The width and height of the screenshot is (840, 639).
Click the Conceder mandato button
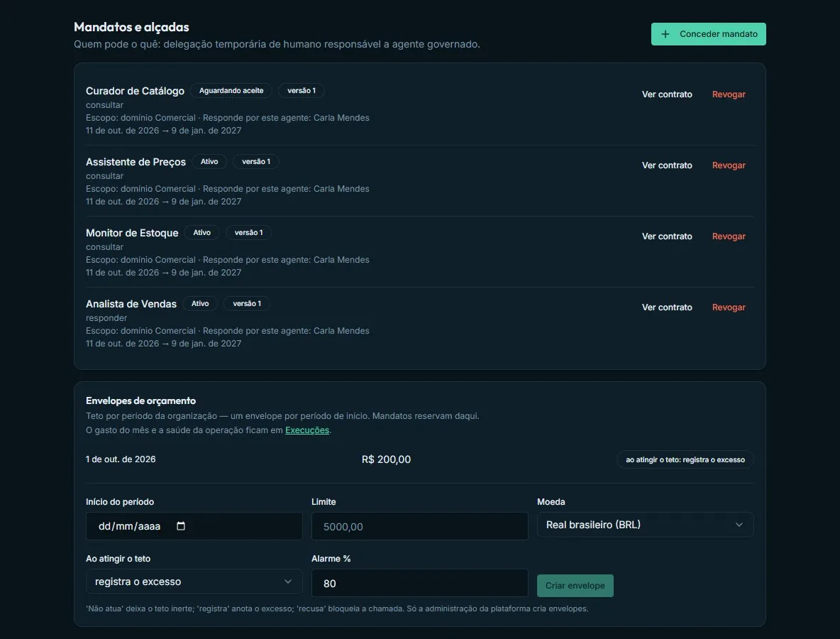coord(708,34)
